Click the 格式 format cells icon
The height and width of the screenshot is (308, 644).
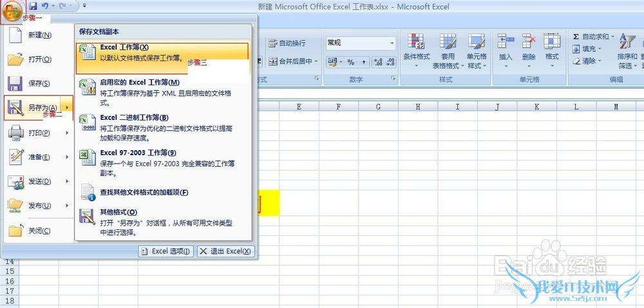coord(552,41)
